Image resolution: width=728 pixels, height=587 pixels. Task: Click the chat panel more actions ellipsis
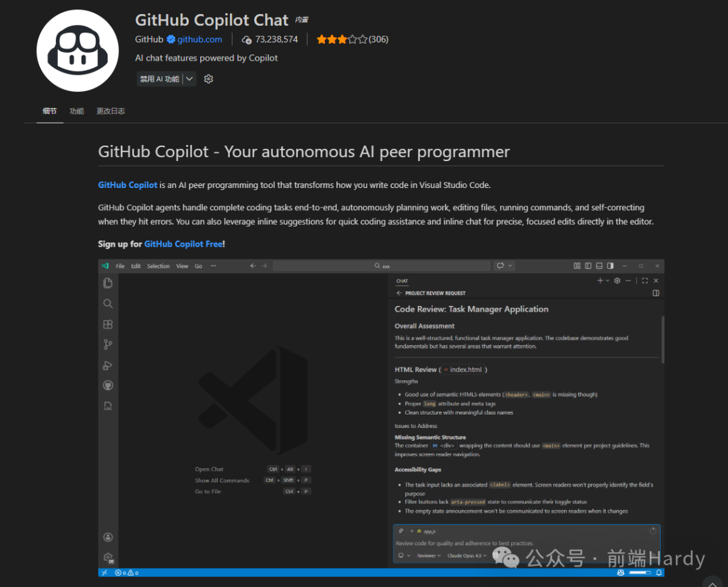[628, 280]
